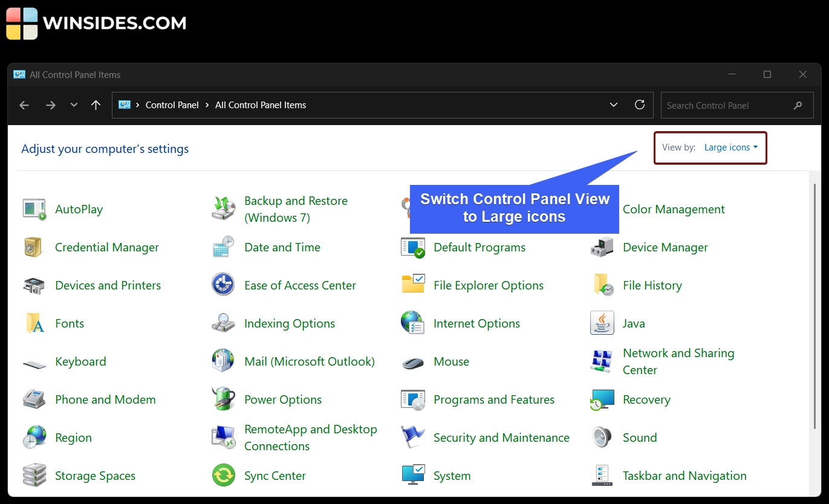Open the Sound settings icon
This screenshot has height=504, width=829.
point(601,438)
